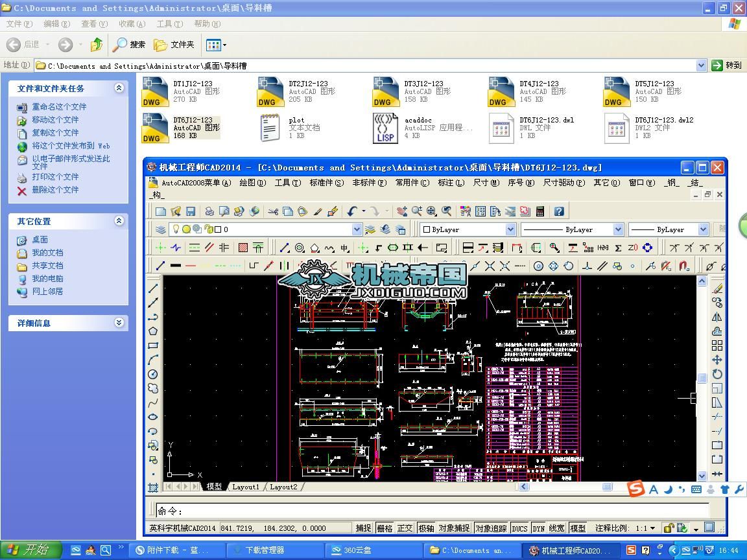Toggle 极轴 polar tracking
This screenshot has width=747, height=560.
427,528
